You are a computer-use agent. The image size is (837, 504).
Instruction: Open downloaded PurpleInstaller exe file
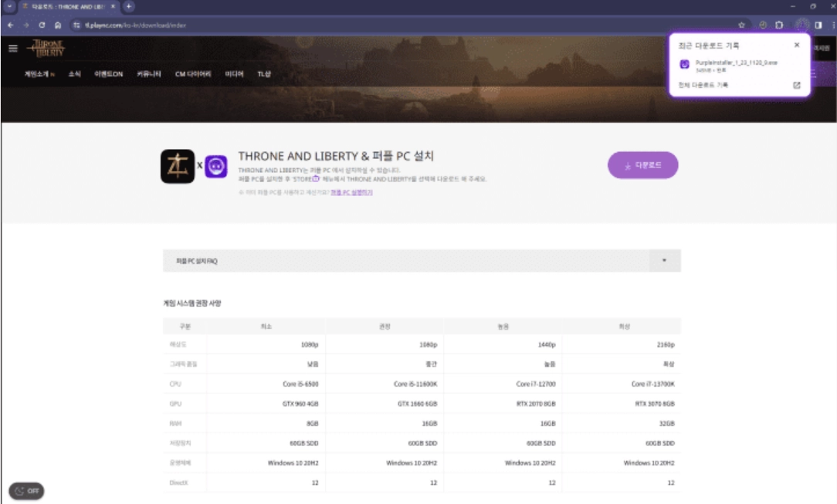736,63
